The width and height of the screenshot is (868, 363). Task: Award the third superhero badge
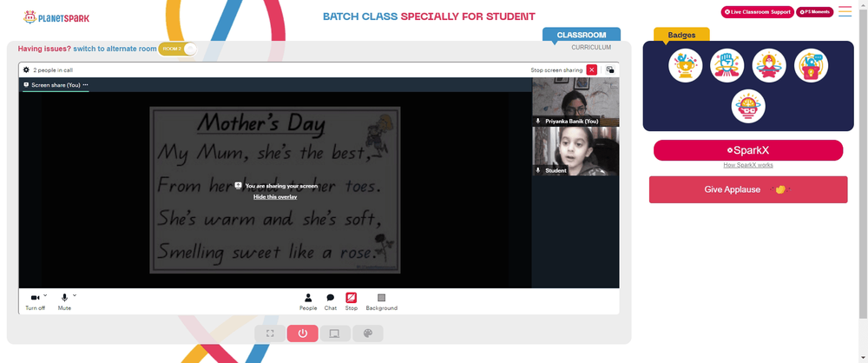769,65
